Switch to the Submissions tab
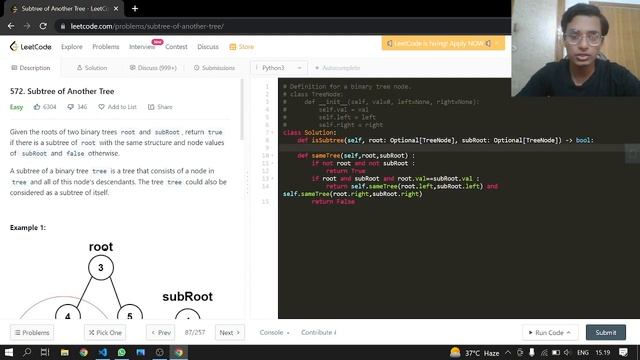Viewport: 640px width, 360px height. pos(214,68)
